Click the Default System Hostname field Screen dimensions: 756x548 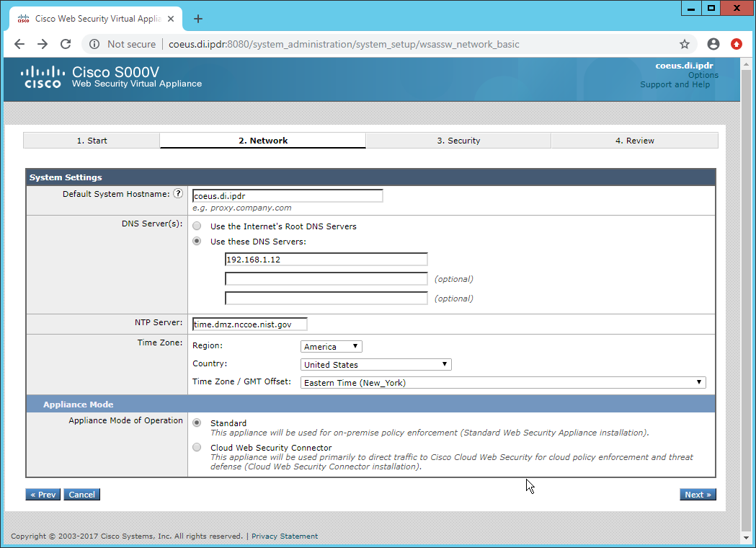coord(288,196)
